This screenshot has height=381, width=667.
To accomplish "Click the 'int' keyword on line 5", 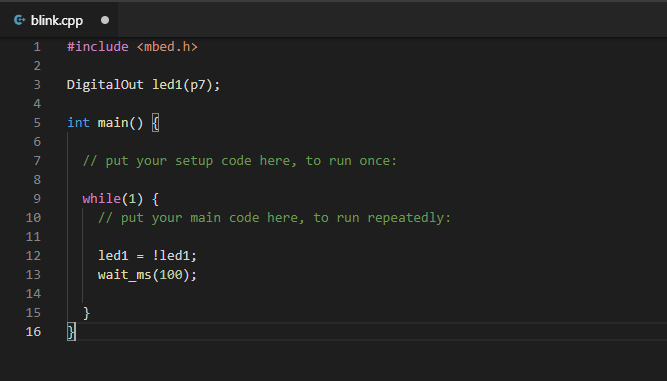I will [x=78, y=123].
